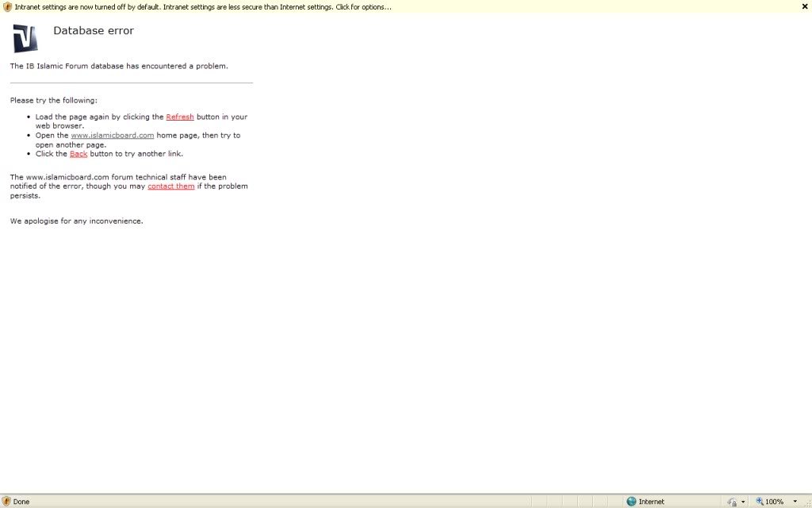Click the Internet zone label
Screen dimensions: 812x508
click(652, 502)
